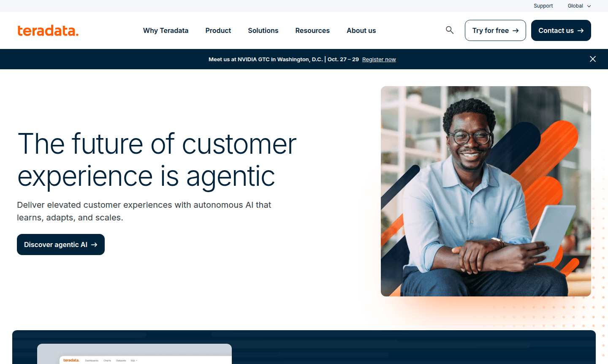Select the Datasets tab in the preview

click(121, 361)
